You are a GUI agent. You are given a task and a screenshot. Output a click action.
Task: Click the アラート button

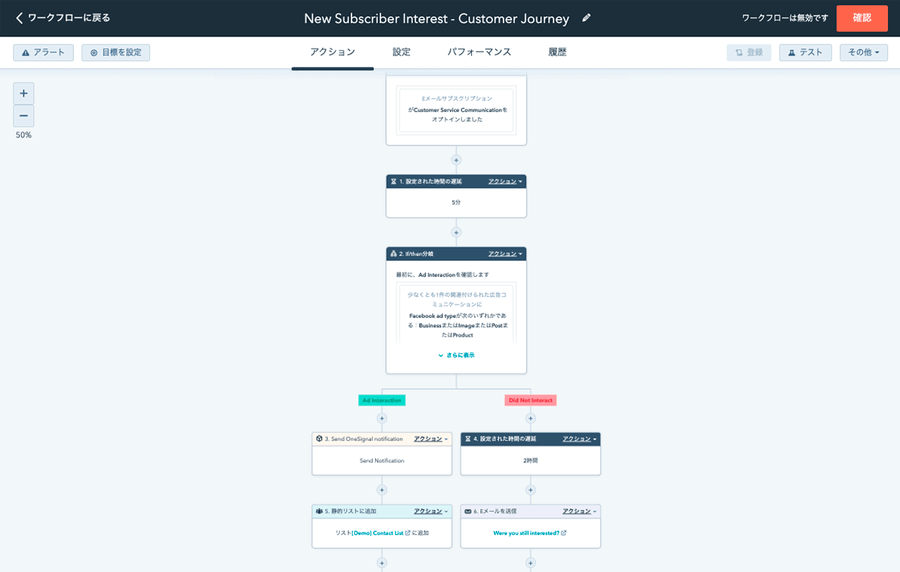tap(43, 52)
